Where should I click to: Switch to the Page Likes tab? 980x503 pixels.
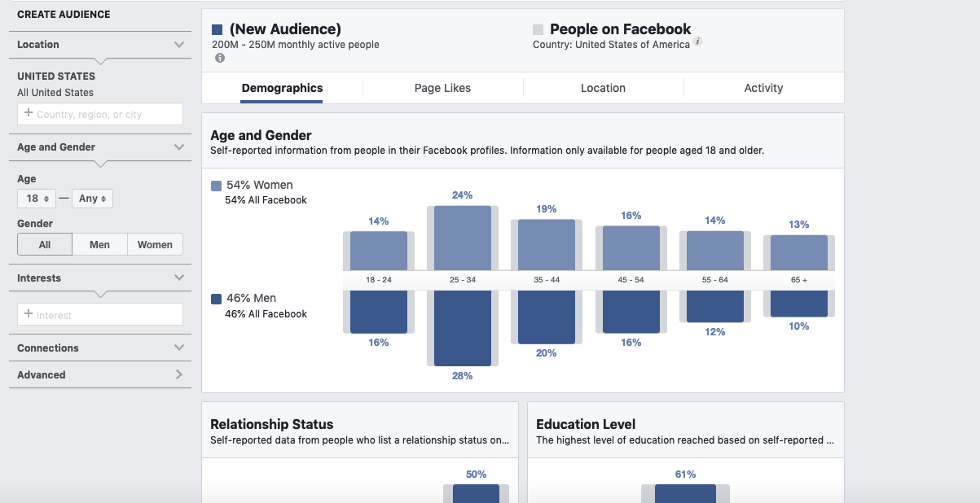coord(442,87)
